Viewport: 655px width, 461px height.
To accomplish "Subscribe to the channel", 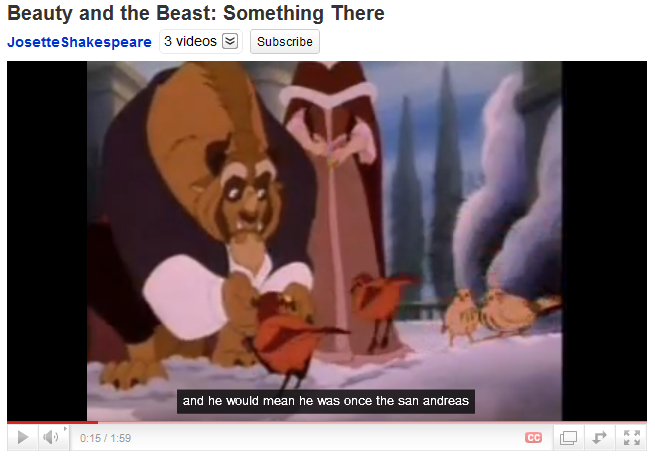I will coord(285,42).
